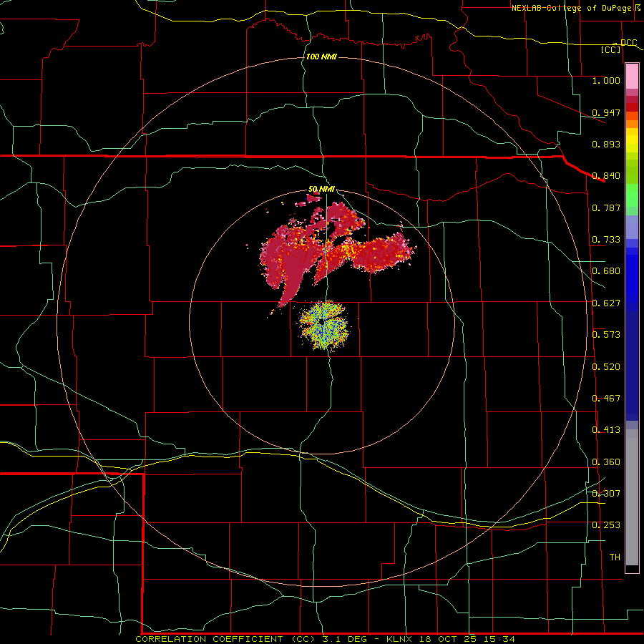
Task: Click the 0.733 scale value
Action: pyautogui.click(x=606, y=240)
